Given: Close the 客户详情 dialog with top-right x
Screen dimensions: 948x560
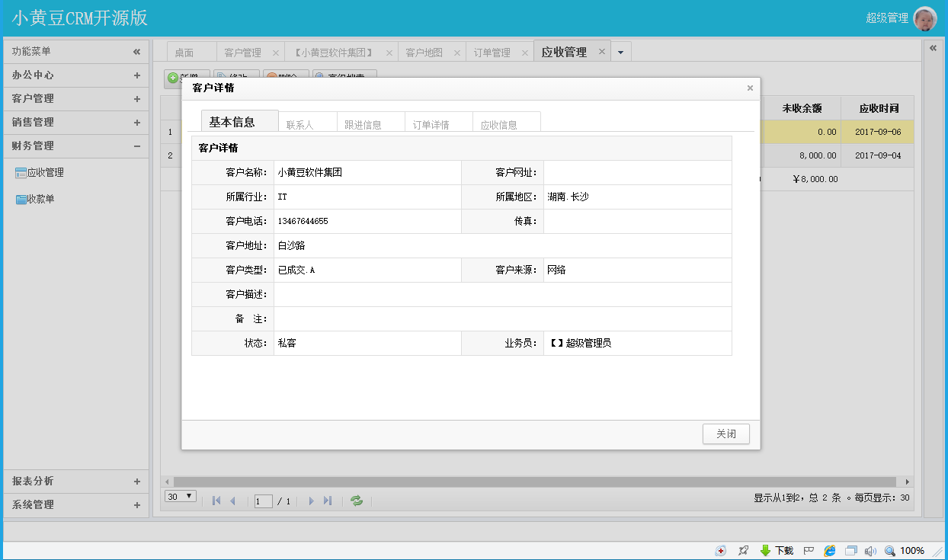Looking at the screenshot, I should tap(750, 88).
